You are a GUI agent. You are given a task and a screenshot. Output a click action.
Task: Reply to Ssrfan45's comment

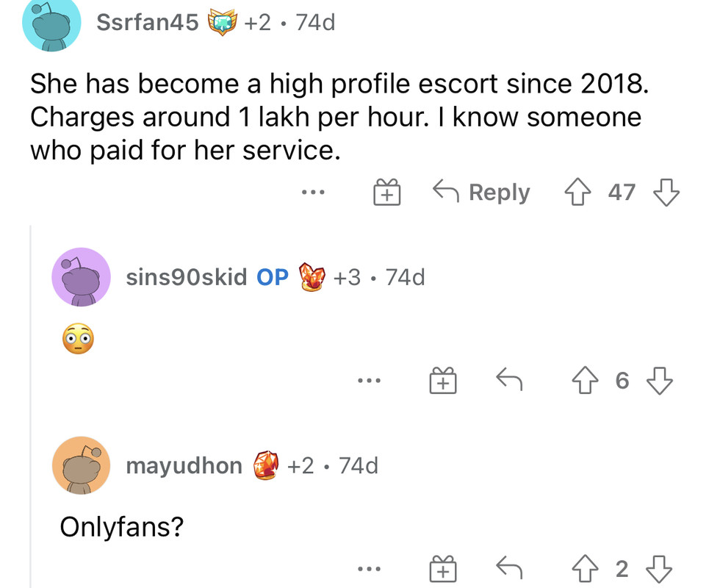(481, 193)
